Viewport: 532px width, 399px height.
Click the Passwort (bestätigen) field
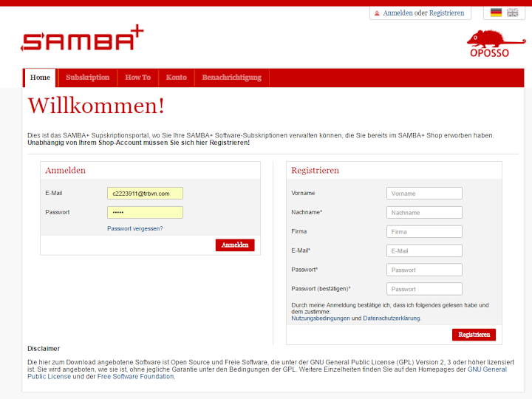[x=424, y=289]
